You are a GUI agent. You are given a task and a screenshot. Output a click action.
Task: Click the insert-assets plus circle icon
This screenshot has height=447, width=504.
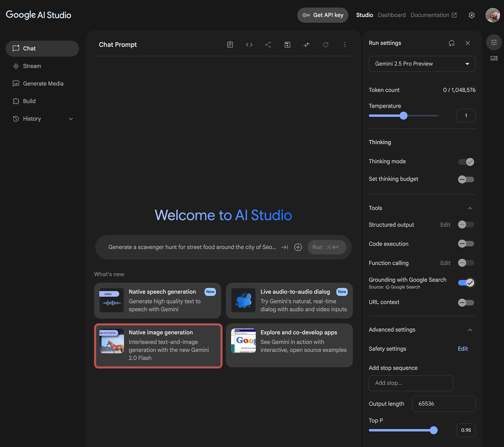[x=298, y=247]
